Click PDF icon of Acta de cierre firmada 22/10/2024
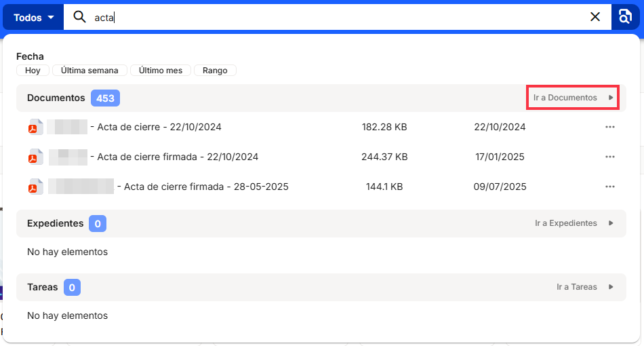 pos(35,157)
